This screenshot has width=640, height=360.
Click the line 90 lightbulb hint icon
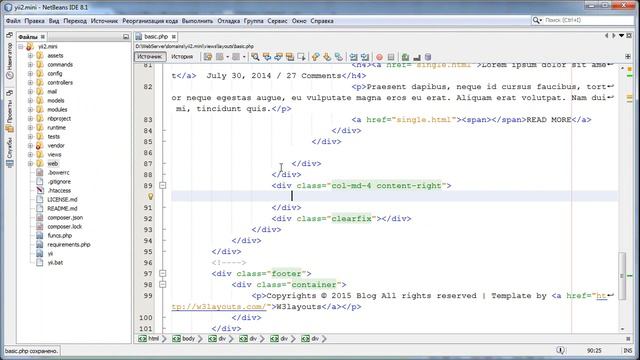(x=151, y=197)
